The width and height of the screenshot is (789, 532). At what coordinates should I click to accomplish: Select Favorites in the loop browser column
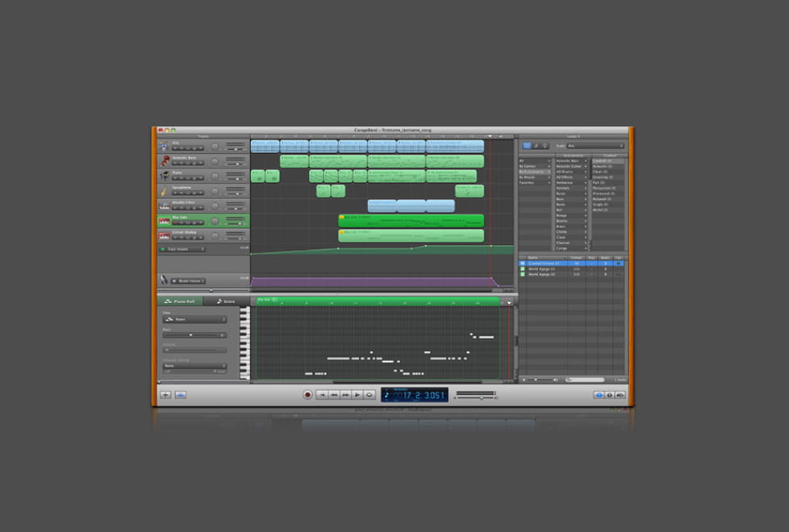534,182
